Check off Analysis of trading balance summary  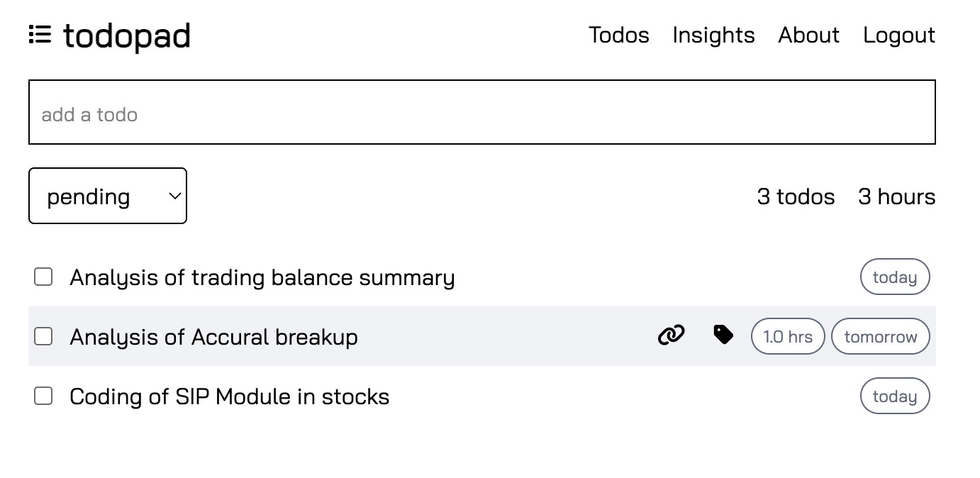43,277
